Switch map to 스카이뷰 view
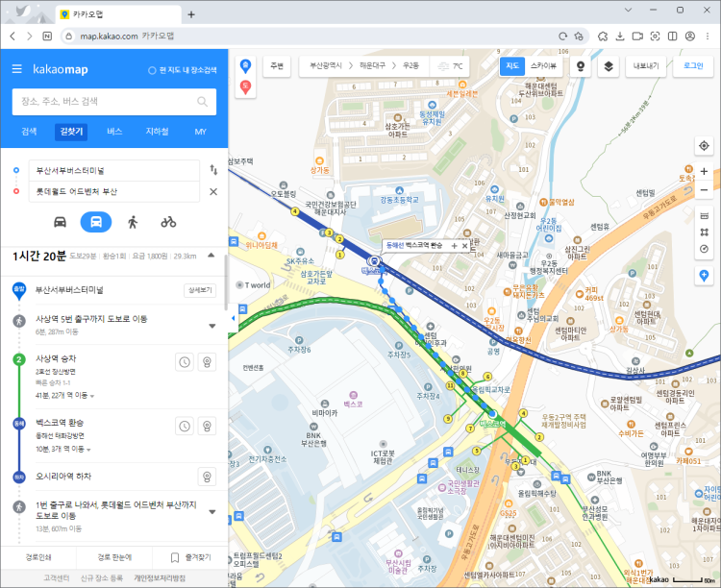The height and width of the screenshot is (588, 721). [543, 66]
